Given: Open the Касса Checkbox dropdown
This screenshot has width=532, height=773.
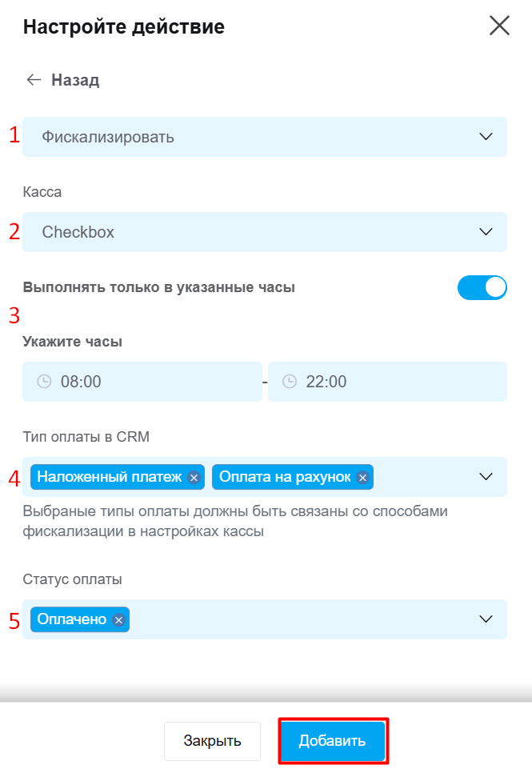Looking at the screenshot, I should [x=265, y=232].
